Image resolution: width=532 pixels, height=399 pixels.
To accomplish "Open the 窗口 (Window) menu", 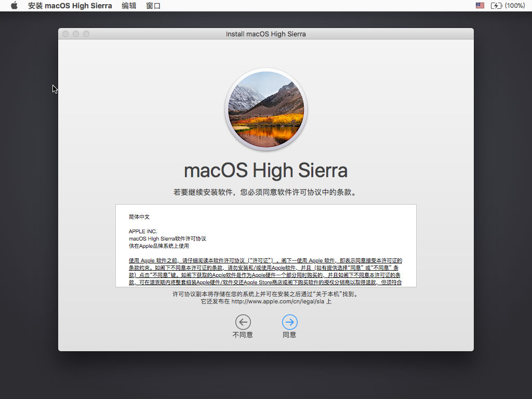I will 153,6.
